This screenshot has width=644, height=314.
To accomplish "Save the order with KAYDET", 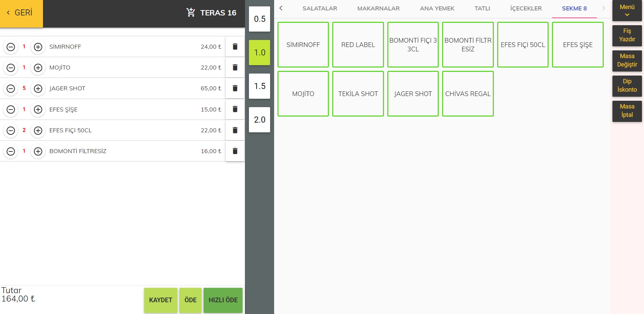I will point(161,300).
